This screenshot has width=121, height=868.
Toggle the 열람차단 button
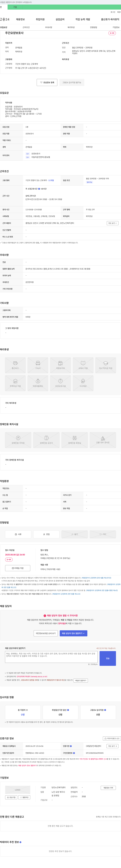[24, 797]
